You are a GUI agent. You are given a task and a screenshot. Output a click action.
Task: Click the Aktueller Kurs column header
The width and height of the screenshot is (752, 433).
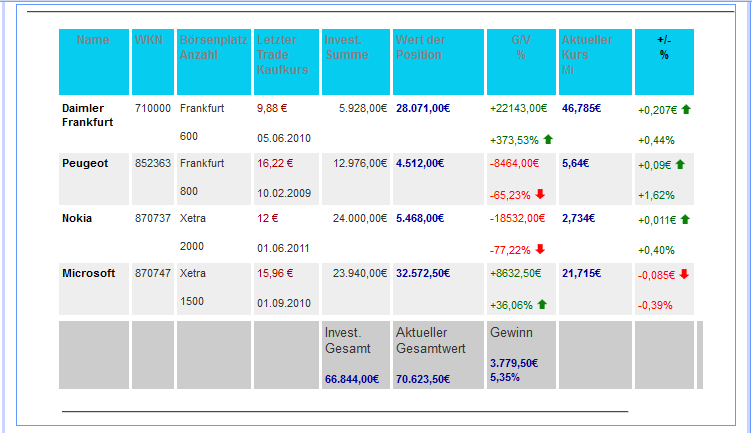(x=586, y=47)
